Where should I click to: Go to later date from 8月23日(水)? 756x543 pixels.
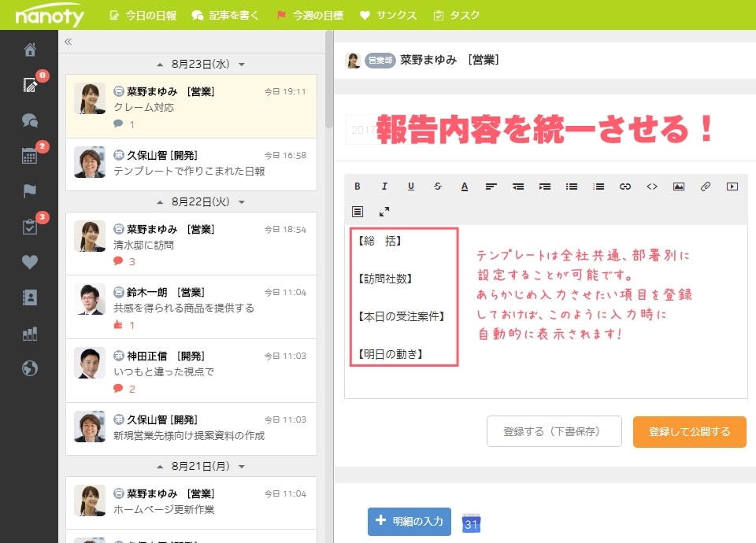[x=242, y=65]
